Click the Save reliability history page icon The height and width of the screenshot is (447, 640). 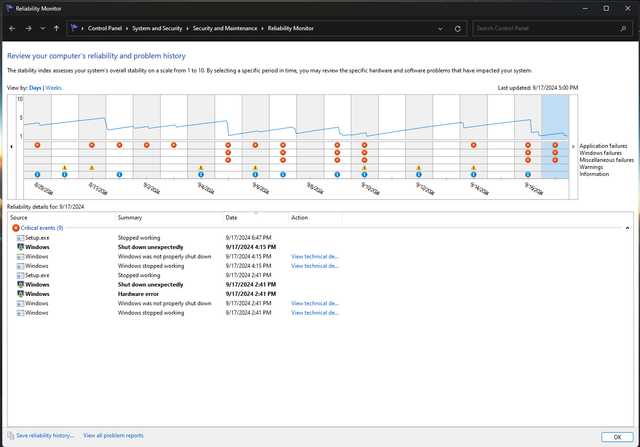(11, 436)
